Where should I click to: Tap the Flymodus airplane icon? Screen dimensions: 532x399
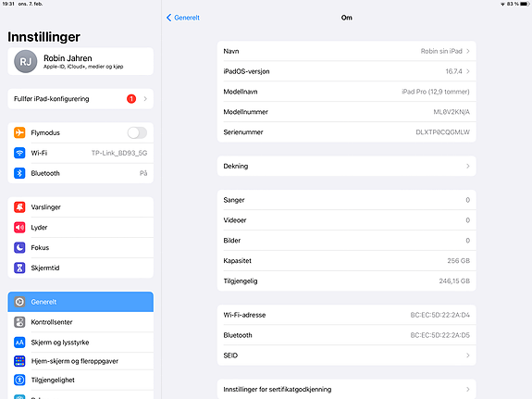19,132
